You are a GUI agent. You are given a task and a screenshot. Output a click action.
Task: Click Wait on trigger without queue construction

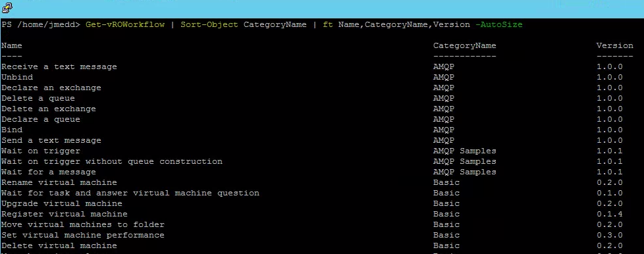pos(112,161)
